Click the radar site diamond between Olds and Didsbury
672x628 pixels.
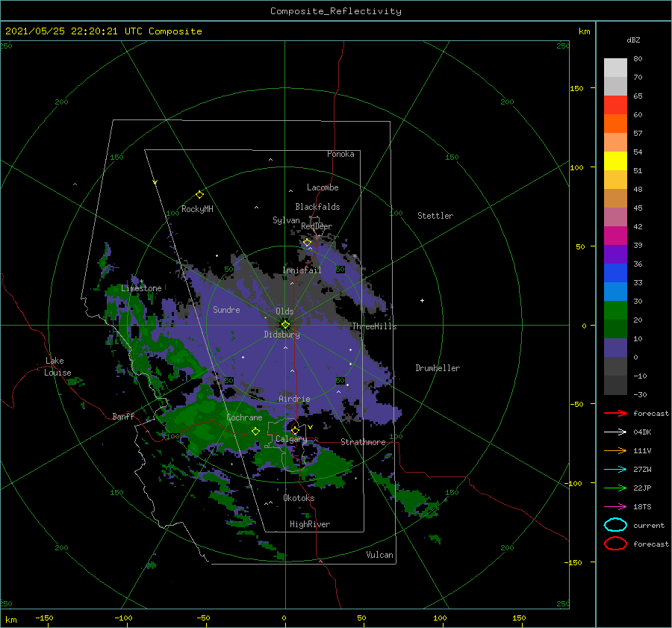point(285,325)
